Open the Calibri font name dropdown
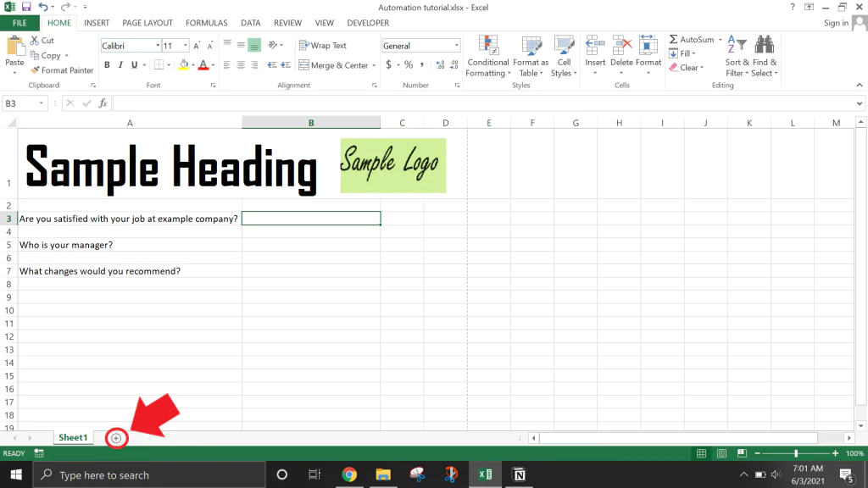 (x=158, y=46)
